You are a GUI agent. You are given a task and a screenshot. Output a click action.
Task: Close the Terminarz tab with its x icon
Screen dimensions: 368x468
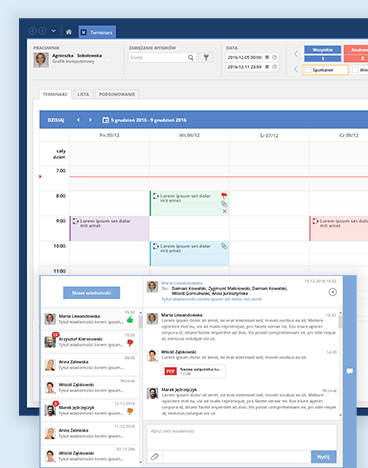click(x=84, y=32)
